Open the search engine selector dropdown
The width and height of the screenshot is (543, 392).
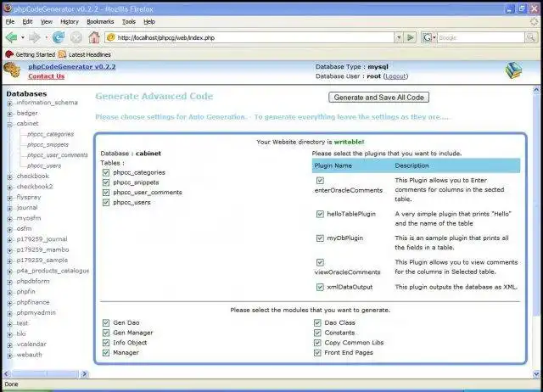click(428, 37)
